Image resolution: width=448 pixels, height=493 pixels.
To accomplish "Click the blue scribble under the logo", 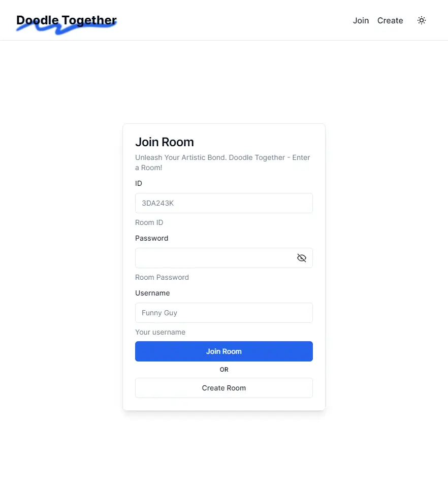I will click(66, 29).
